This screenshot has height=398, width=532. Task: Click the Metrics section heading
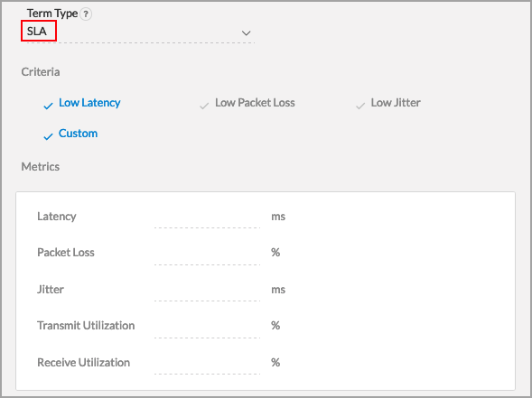pyautogui.click(x=41, y=166)
